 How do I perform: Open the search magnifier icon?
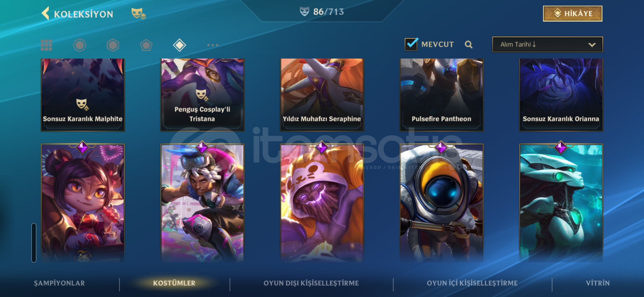[468, 45]
